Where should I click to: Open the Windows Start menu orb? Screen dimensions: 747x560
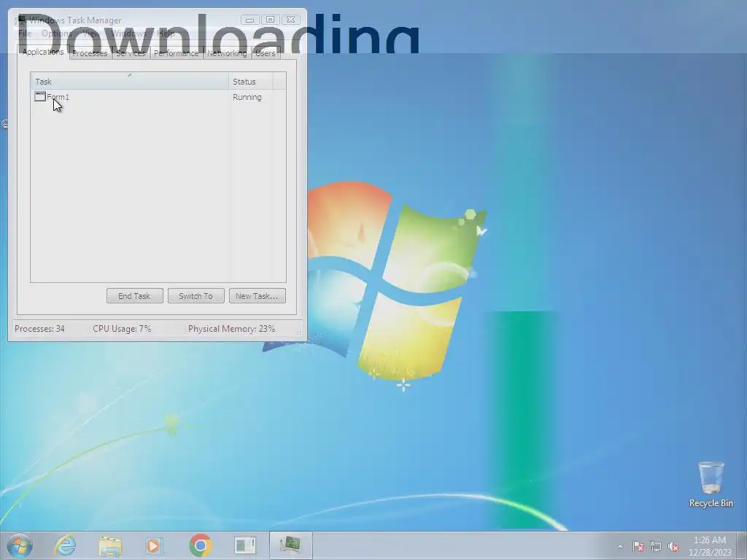(20, 545)
